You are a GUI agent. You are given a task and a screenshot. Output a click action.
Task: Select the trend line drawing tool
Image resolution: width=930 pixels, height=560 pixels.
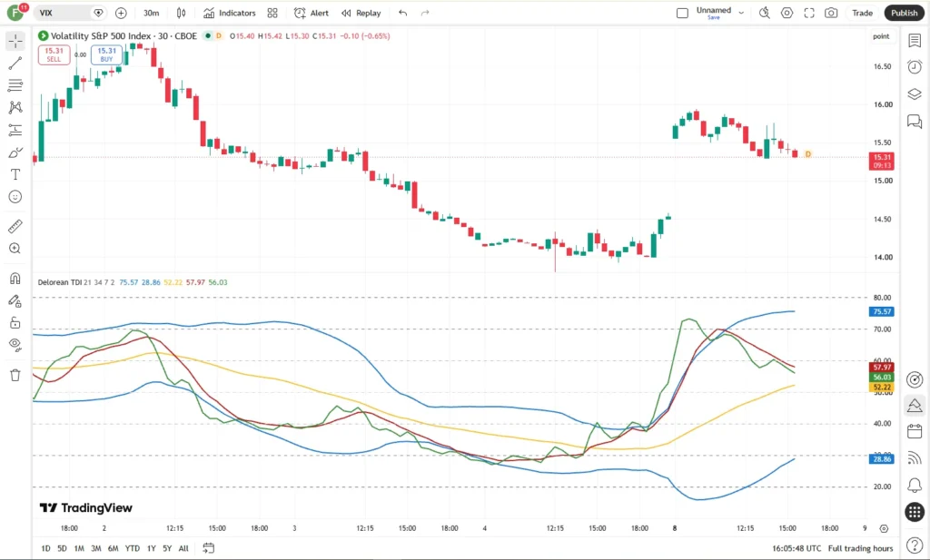(15, 63)
